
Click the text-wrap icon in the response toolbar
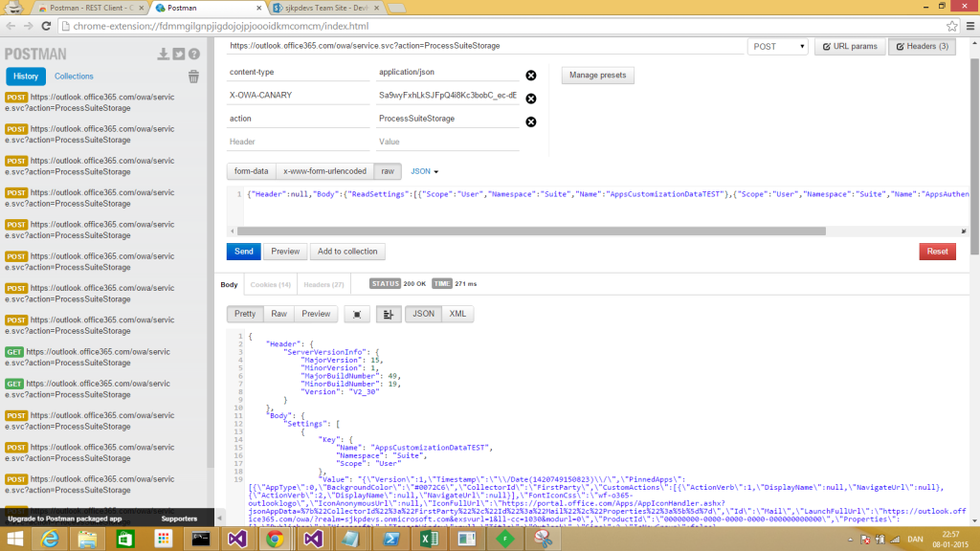tap(387, 314)
